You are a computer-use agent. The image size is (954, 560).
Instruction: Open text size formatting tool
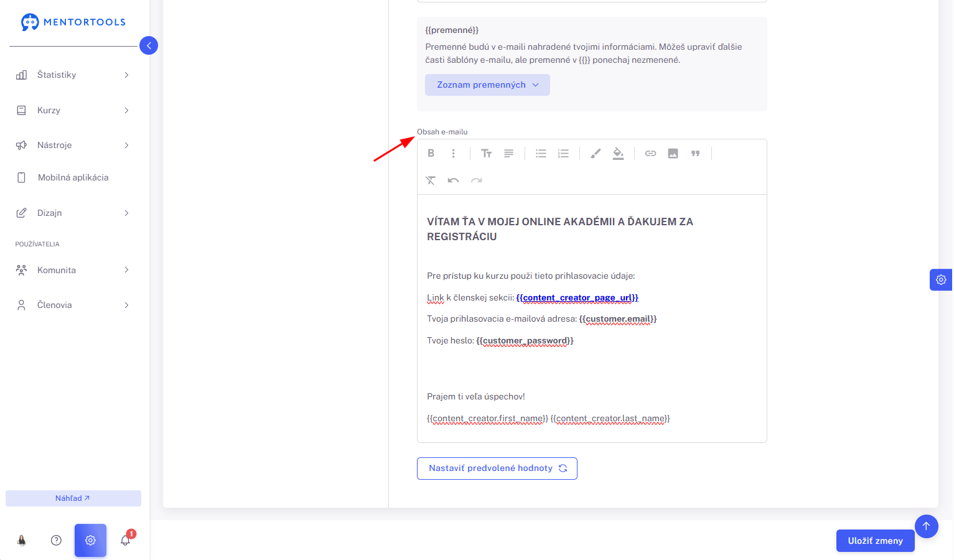(487, 153)
